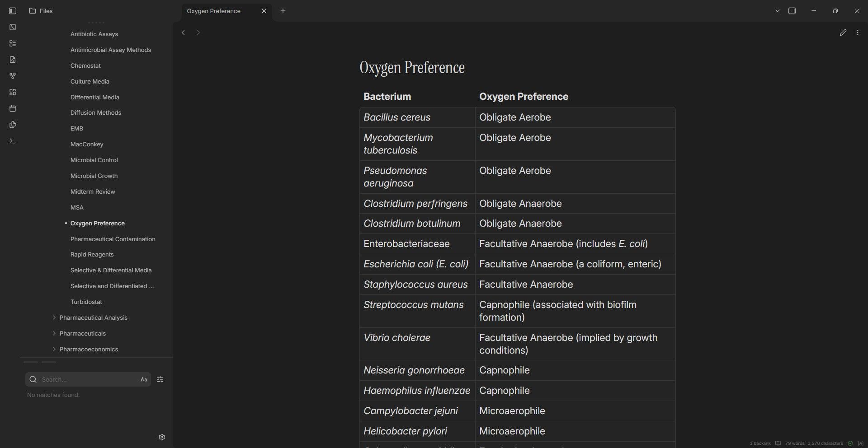Open the graph view icon
The width and height of the screenshot is (868, 448).
point(13,76)
